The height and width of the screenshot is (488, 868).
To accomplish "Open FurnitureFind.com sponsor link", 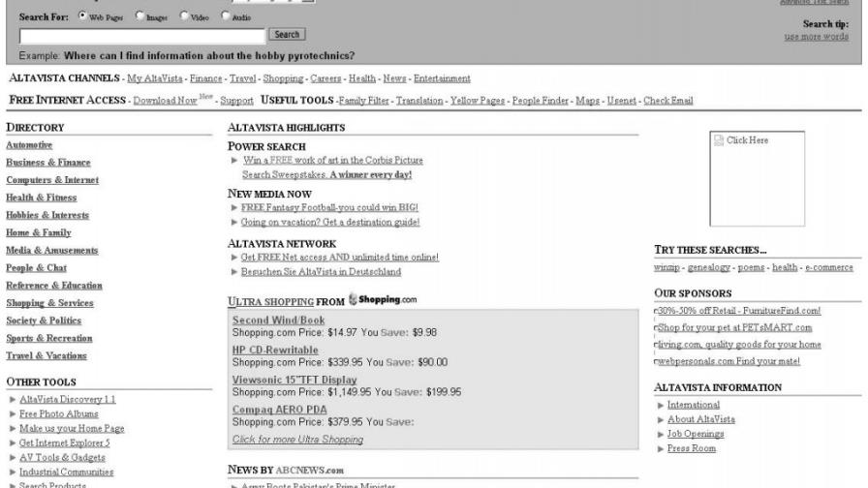I will click(739, 311).
